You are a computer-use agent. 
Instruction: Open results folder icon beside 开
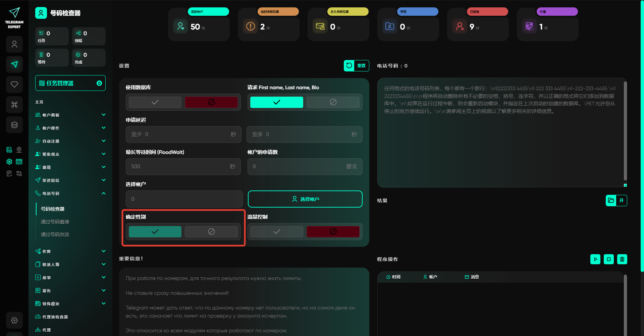point(611,201)
